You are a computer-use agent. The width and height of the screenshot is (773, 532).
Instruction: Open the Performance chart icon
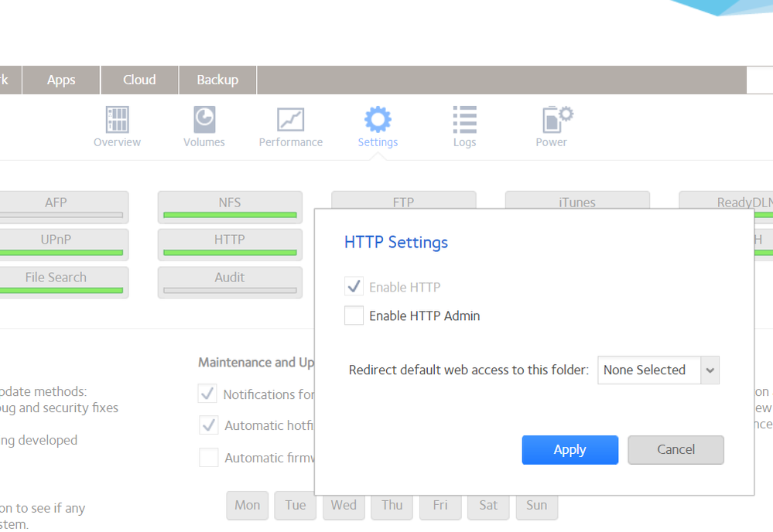[x=290, y=120]
